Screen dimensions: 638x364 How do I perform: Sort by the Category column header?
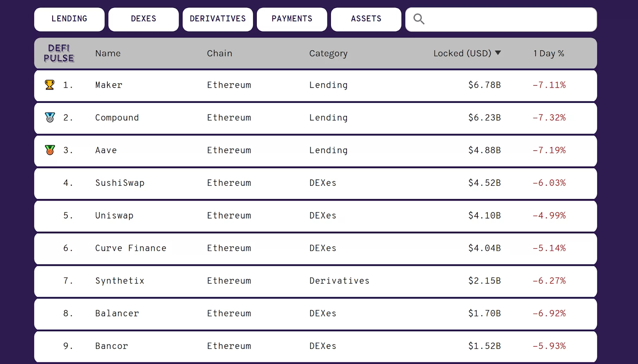pyautogui.click(x=328, y=53)
